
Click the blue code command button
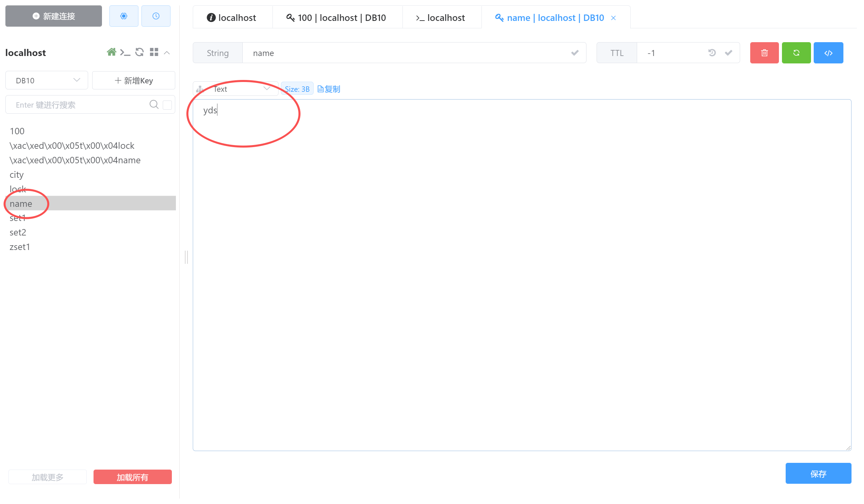829,53
